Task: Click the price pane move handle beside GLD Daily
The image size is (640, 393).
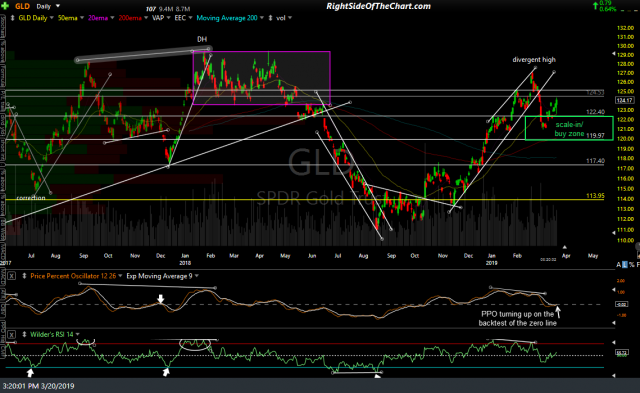Action: click(13, 18)
